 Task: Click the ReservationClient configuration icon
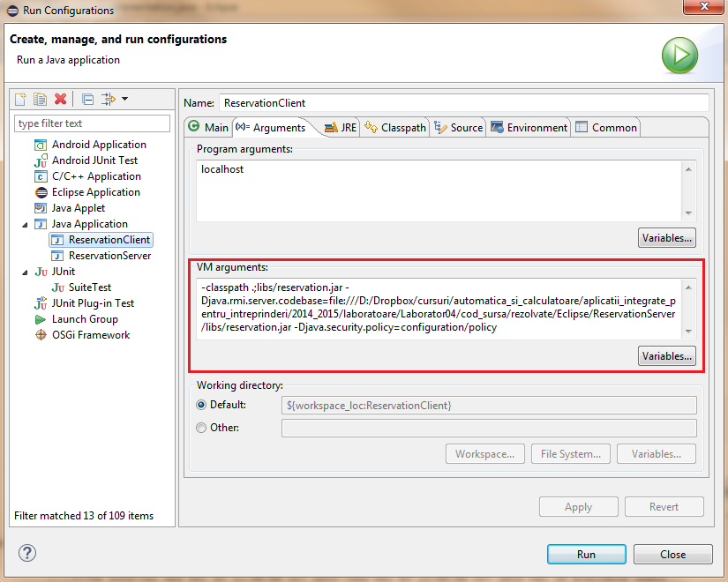click(57, 240)
